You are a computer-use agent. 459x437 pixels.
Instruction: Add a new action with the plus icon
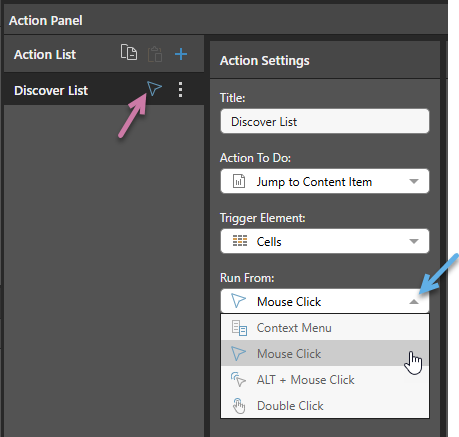pos(181,54)
